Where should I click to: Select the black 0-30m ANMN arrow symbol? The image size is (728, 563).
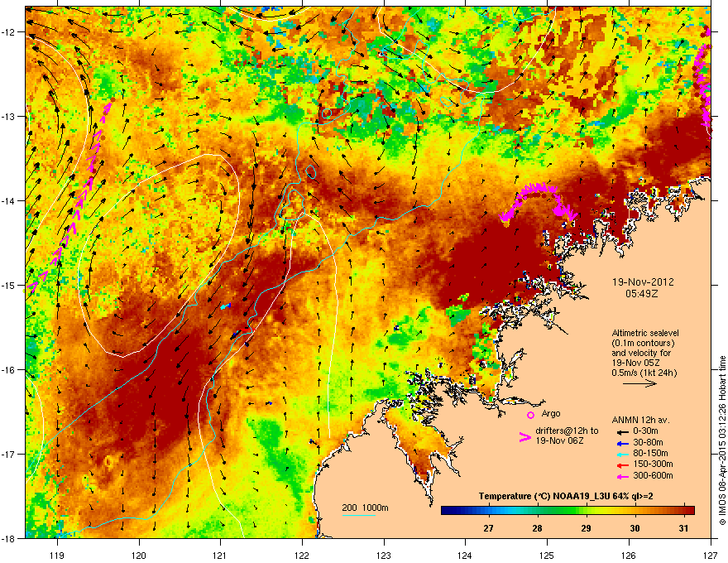click(623, 432)
